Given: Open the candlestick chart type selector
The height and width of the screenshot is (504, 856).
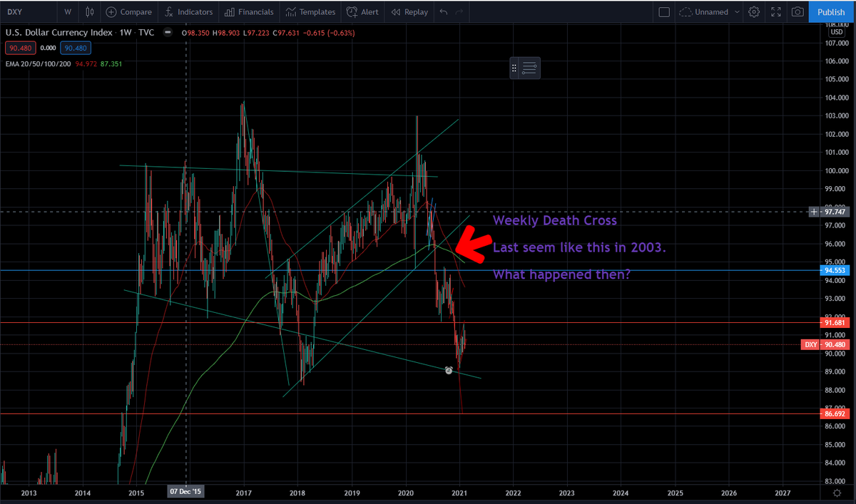Looking at the screenshot, I should (89, 11).
